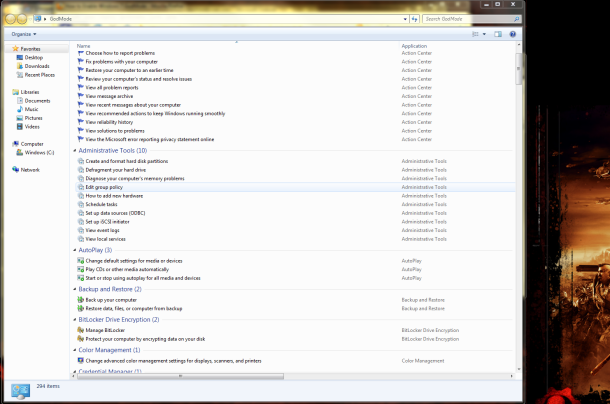The height and width of the screenshot is (404, 610).
Task: Click flag icon for View reliability history
Action: coord(81,122)
